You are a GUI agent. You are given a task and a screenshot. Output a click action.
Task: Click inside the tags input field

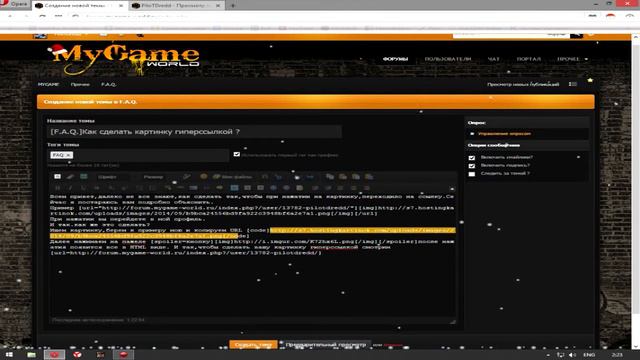coord(138,155)
